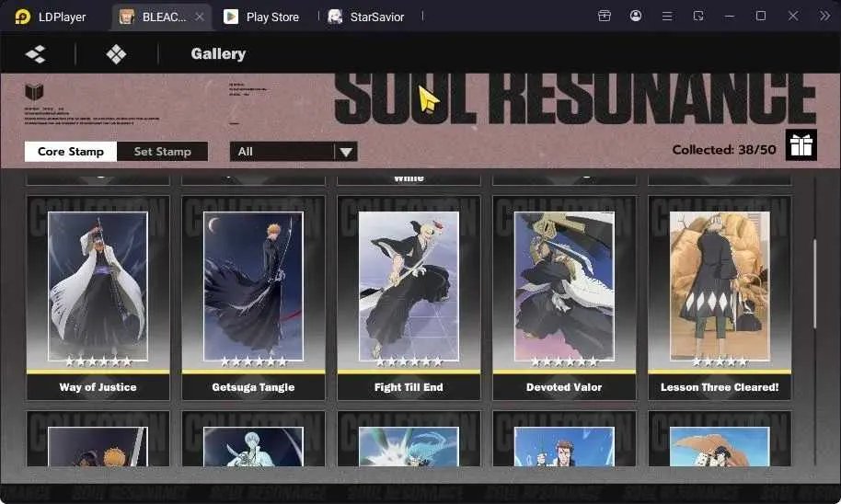841x504 pixels.
Task: Open the Devoted Valor stamp card
Action: tap(564, 298)
